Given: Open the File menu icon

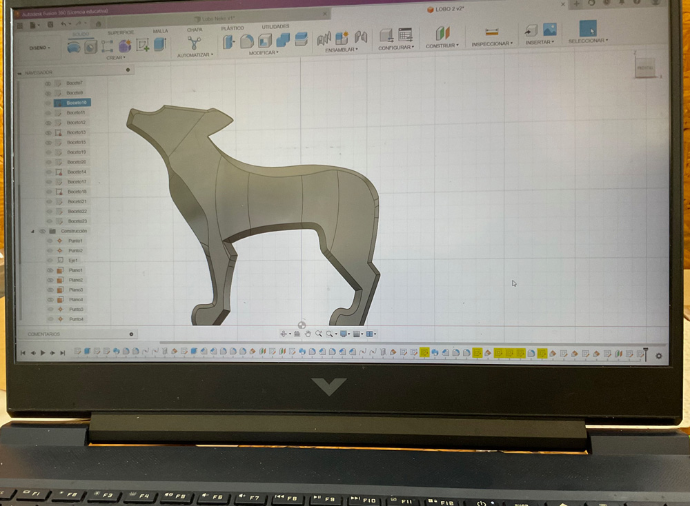Looking at the screenshot, I should [x=33, y=25].
